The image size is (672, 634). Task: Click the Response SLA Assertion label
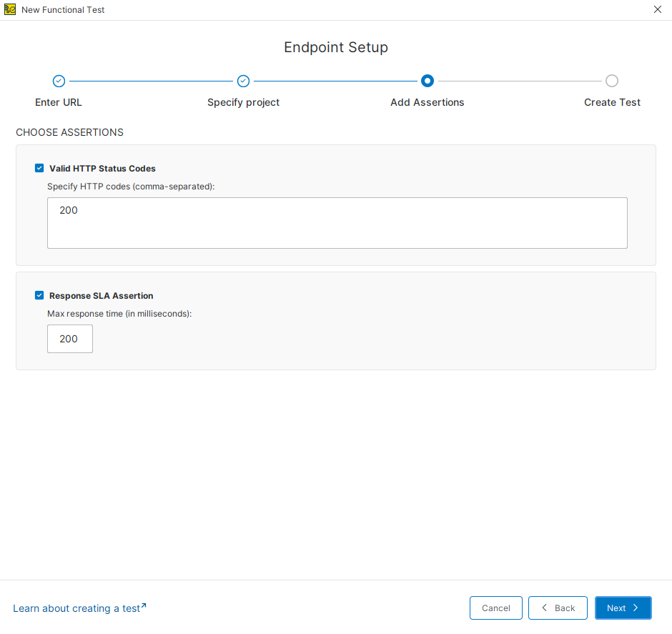tap(101, 296)
